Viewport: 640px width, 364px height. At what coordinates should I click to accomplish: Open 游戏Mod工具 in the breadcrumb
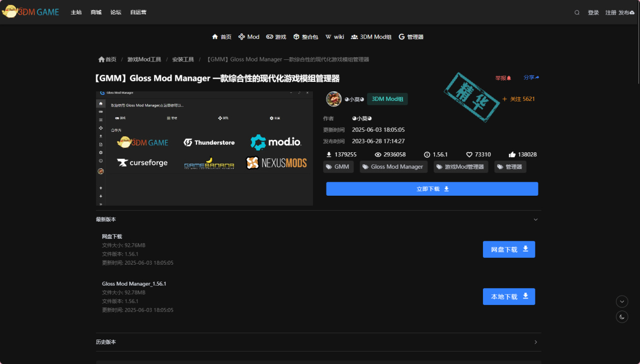(144, 59)
